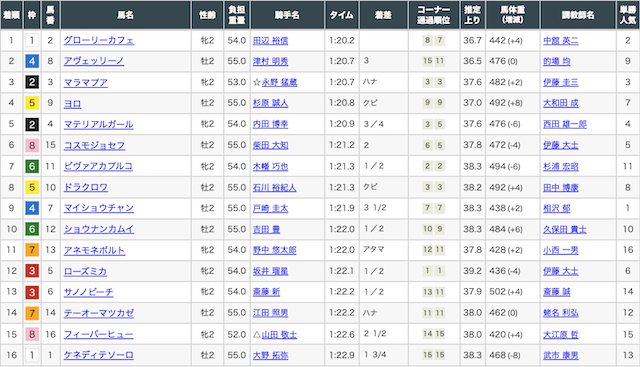640x367 pixels.
Task: Click the winning time 1:20.2
Action: 342,40
